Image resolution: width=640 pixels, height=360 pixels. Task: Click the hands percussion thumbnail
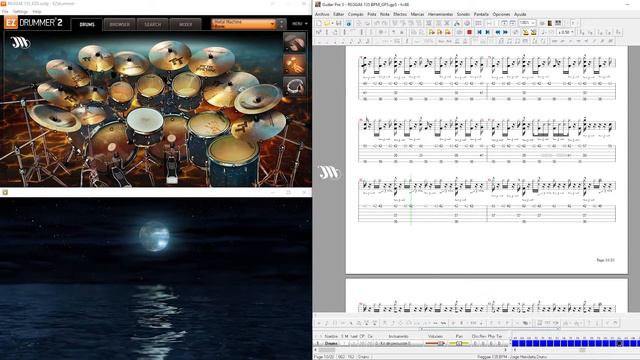point(294,42)
